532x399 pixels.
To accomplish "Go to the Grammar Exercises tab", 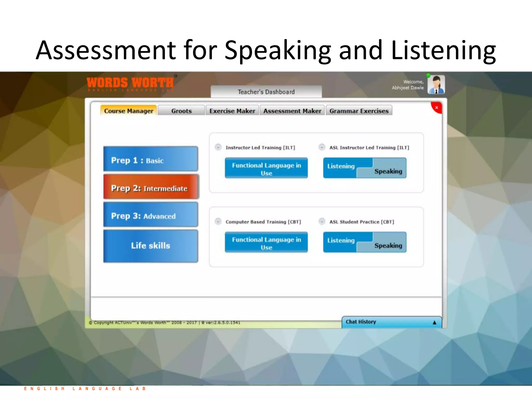I will click(x=359, y=111).
